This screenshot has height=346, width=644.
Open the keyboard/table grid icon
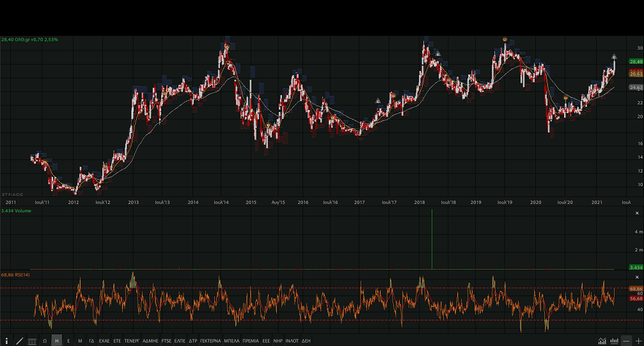tap(32, 341)
